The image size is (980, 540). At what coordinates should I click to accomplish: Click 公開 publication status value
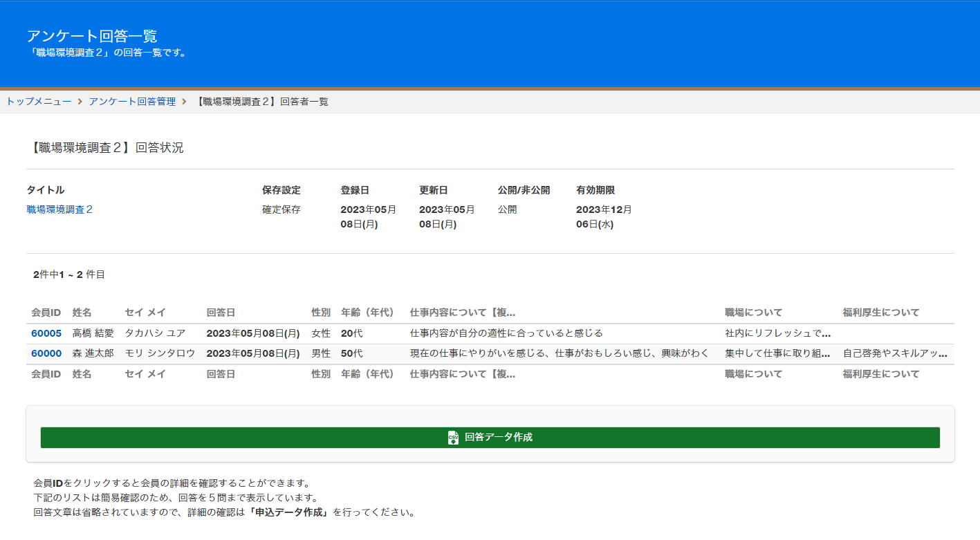(x=507, y=210)
